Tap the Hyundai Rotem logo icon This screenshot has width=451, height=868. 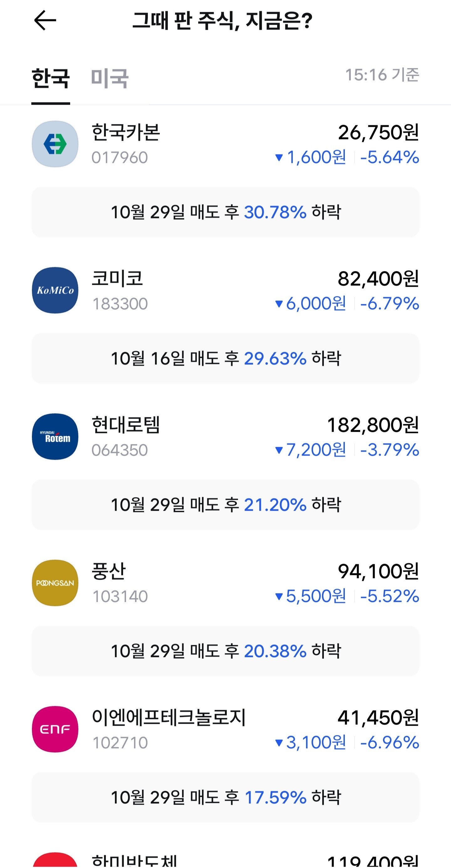55,437
